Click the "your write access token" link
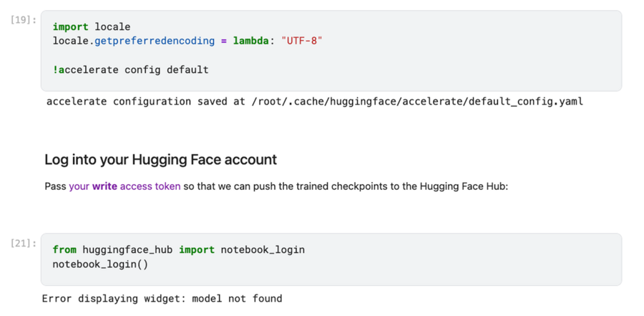 pyautogui.click(x=125, y=186)
